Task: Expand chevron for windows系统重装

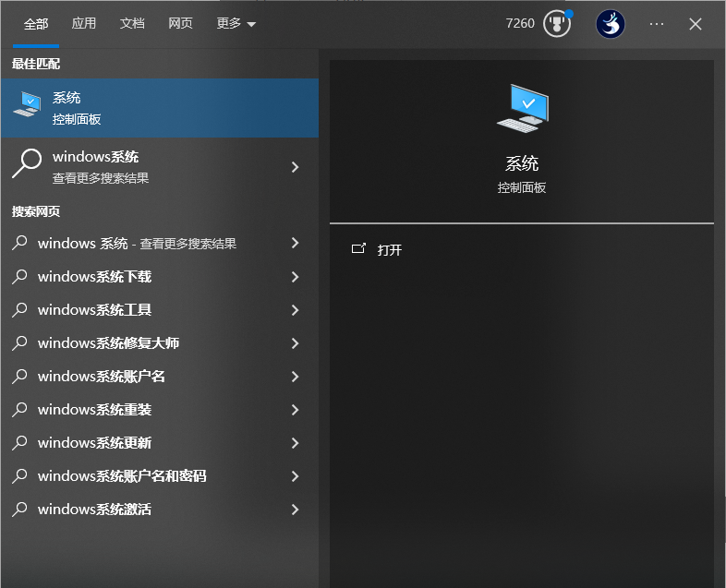Action: (x=295, y=410)
